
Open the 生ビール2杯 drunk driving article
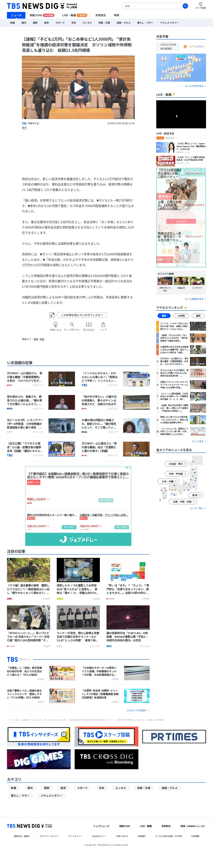pos(41,425)
